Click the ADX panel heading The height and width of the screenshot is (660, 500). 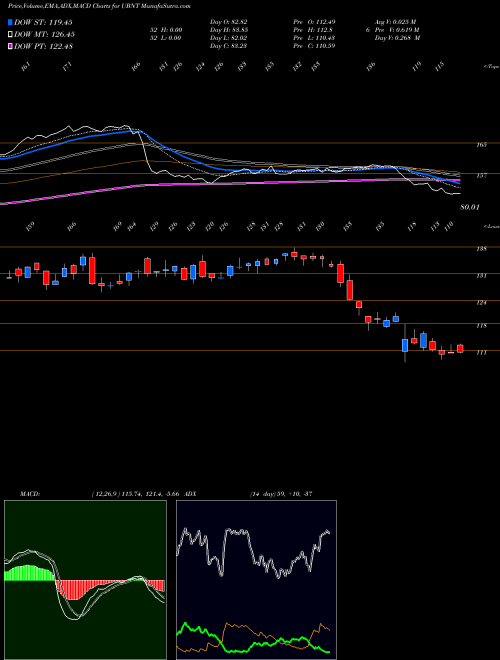click(190, 494)
